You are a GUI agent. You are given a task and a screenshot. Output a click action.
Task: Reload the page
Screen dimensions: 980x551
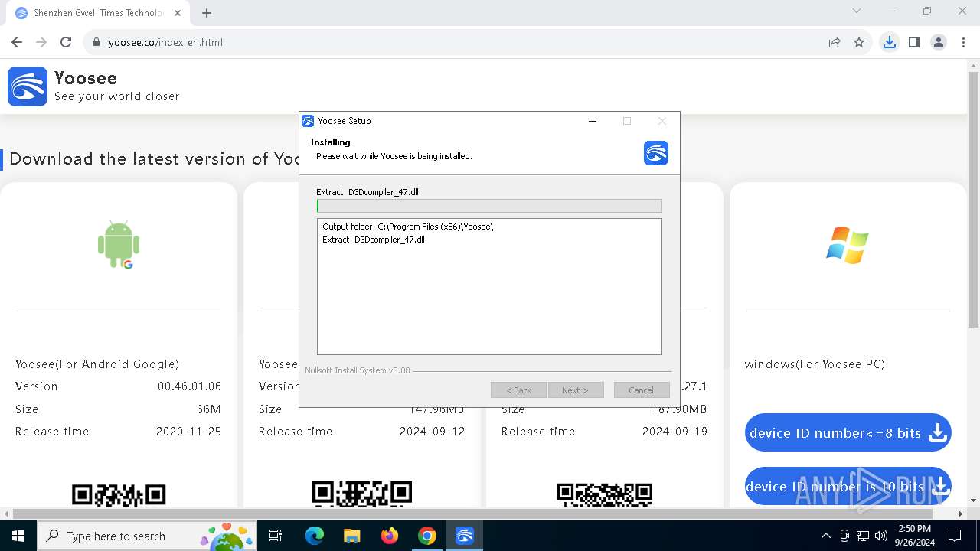click(x=66, y=42)
